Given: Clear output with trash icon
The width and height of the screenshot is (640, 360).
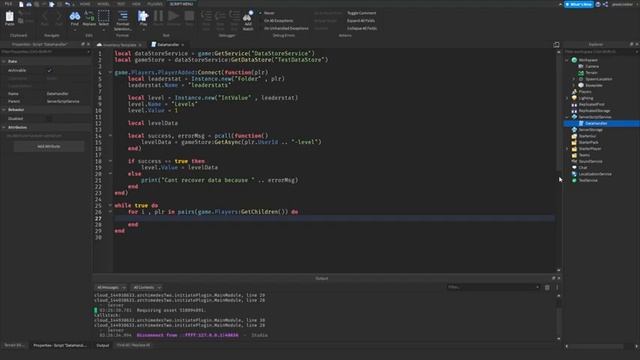Looking at the screenshot, I should click(547, 287).
